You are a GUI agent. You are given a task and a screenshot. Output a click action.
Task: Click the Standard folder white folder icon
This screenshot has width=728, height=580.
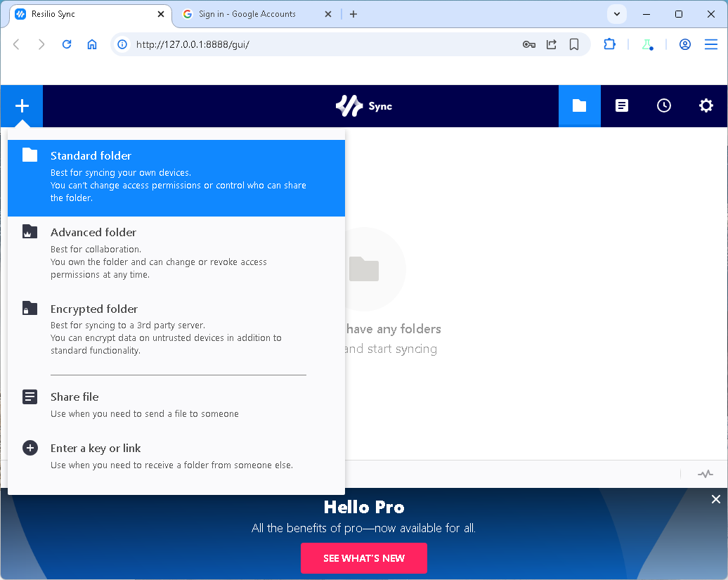pyautogui.click(x=30, y=155)
